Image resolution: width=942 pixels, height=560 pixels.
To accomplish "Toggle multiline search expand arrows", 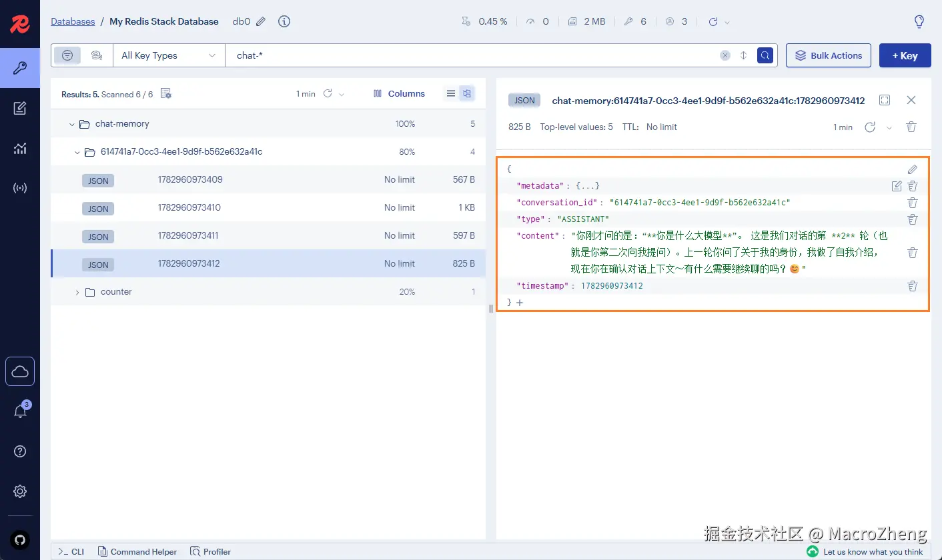I will 744,55.
